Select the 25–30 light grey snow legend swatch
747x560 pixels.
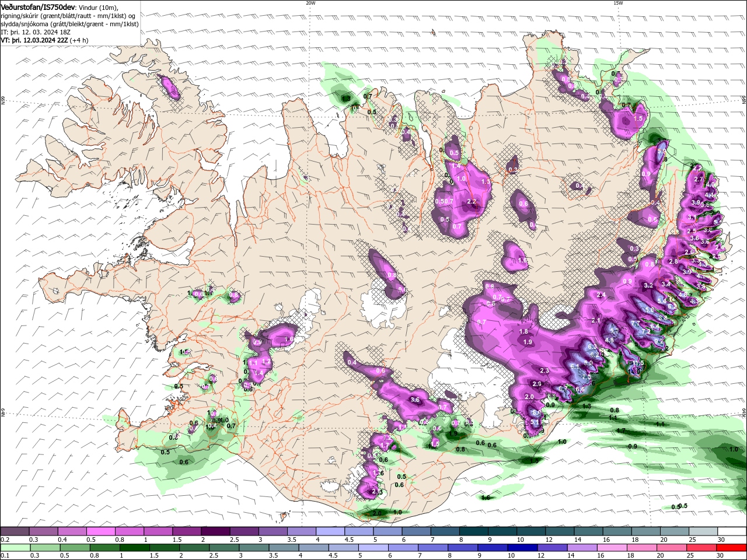tap(704, 531)
